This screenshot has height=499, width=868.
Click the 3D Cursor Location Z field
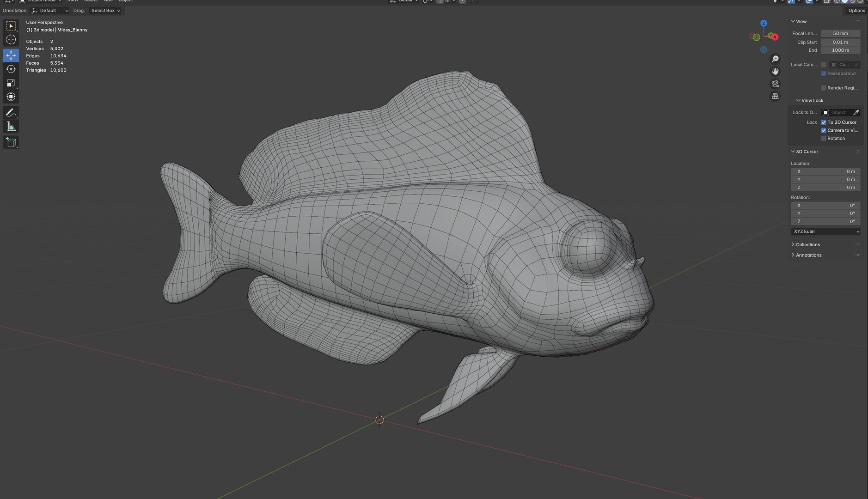pos(825,188)
